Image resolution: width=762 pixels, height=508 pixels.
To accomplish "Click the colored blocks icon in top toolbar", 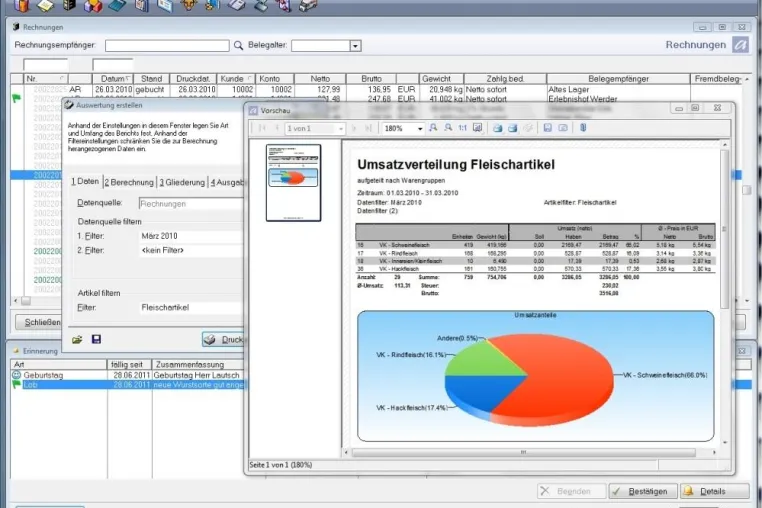I will click(92, 5).
